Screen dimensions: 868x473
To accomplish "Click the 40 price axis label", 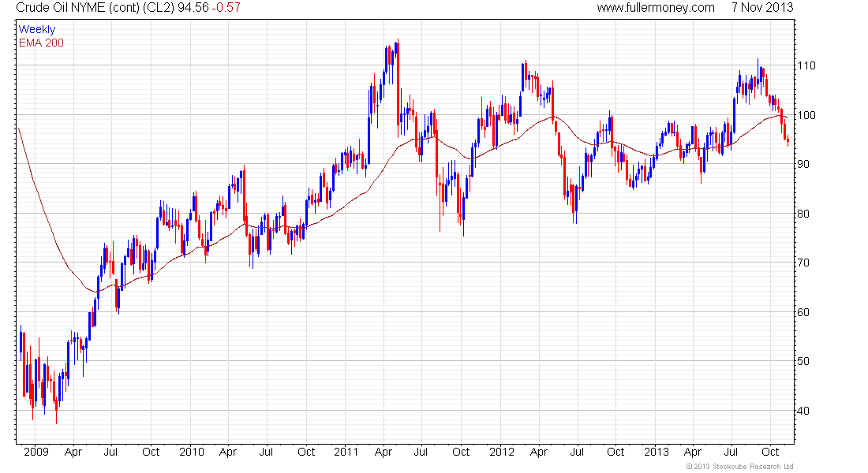I will coord(803,411).
